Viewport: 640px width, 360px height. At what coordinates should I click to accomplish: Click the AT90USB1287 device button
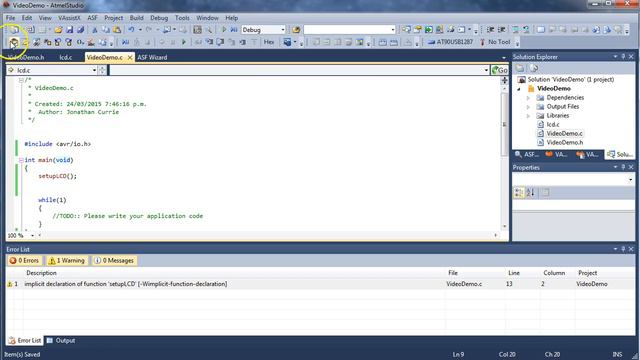pos(450,42)
